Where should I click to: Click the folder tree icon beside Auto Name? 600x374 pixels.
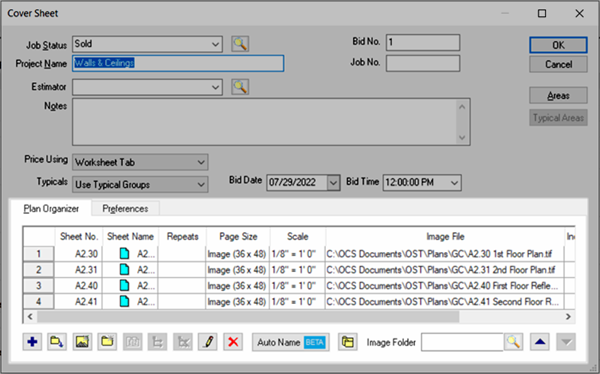348,342
